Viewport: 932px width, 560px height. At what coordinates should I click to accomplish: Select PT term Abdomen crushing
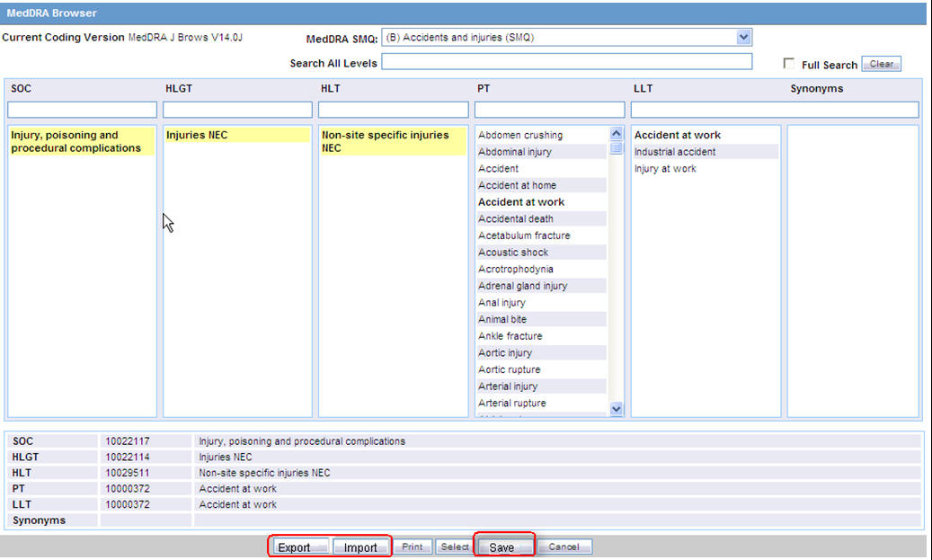click(x=541, y=135)
